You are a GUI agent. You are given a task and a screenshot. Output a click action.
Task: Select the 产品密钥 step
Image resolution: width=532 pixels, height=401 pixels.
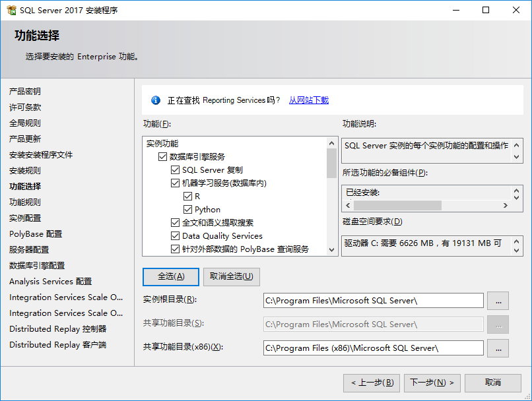[x=25, y=92]
